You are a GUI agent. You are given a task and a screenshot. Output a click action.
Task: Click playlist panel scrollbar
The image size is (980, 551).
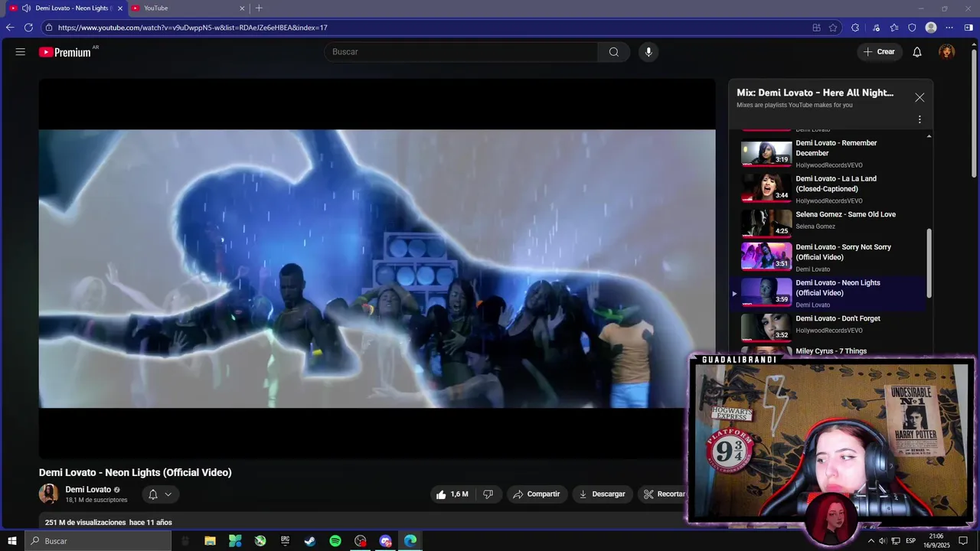[x=929, y=263]
